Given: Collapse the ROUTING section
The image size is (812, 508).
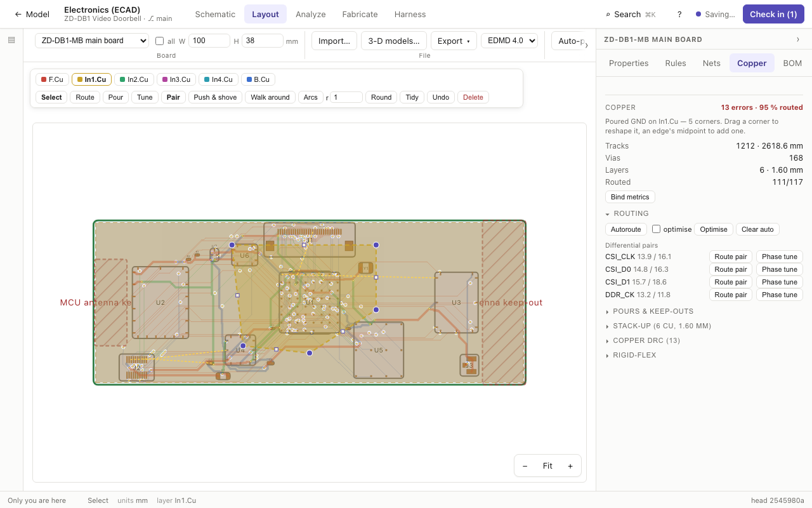Looking at the screenshot, I should [627, 213].
